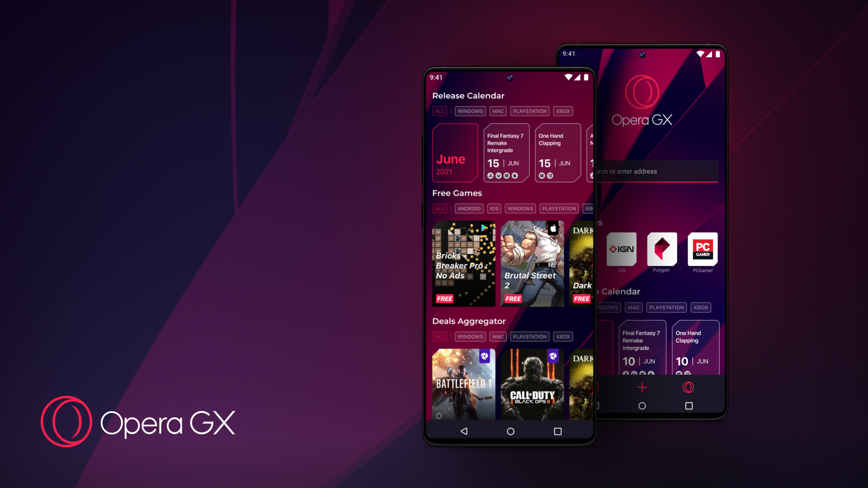
Task: Select the ALL filter tag in Release Calendar
Action: pos(440,111)
